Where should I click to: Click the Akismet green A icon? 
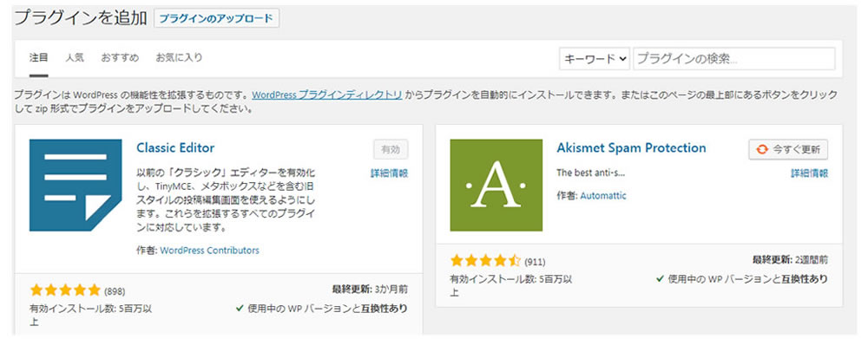496,186
